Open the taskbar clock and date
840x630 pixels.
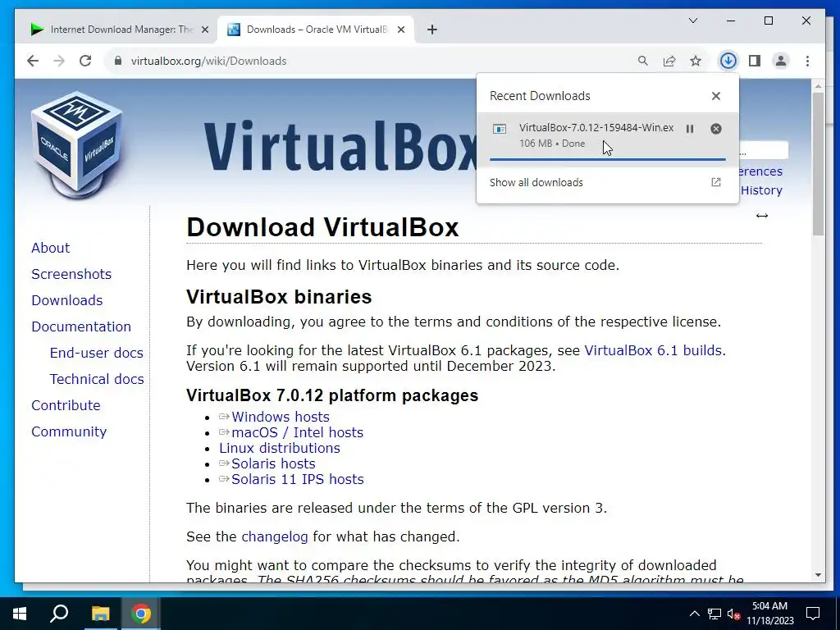point(769,614)
